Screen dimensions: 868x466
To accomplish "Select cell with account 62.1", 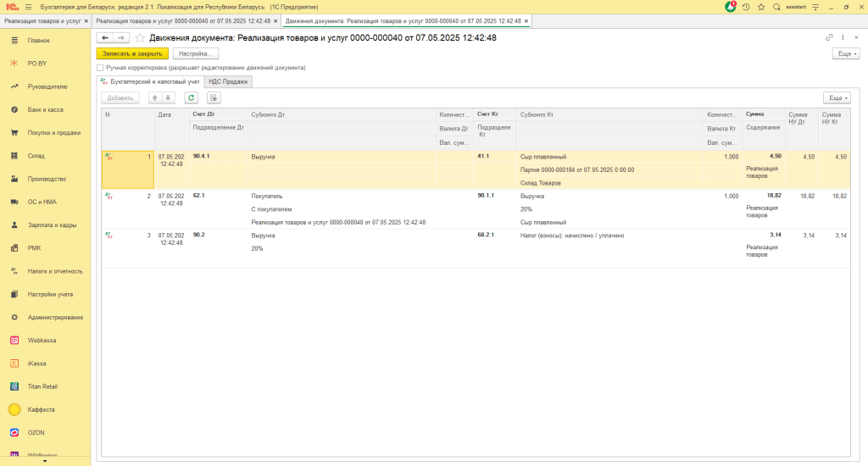I will (x=218, y=196).
